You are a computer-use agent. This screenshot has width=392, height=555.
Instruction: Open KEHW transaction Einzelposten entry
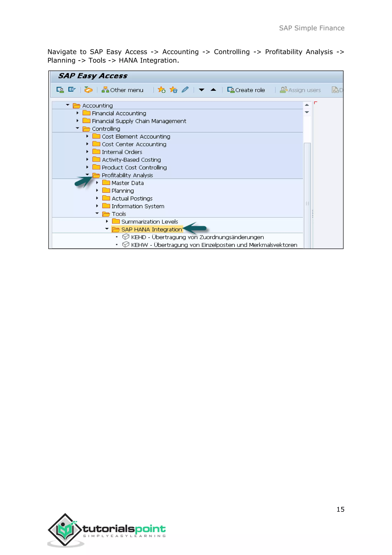click(x=214, y=245)
